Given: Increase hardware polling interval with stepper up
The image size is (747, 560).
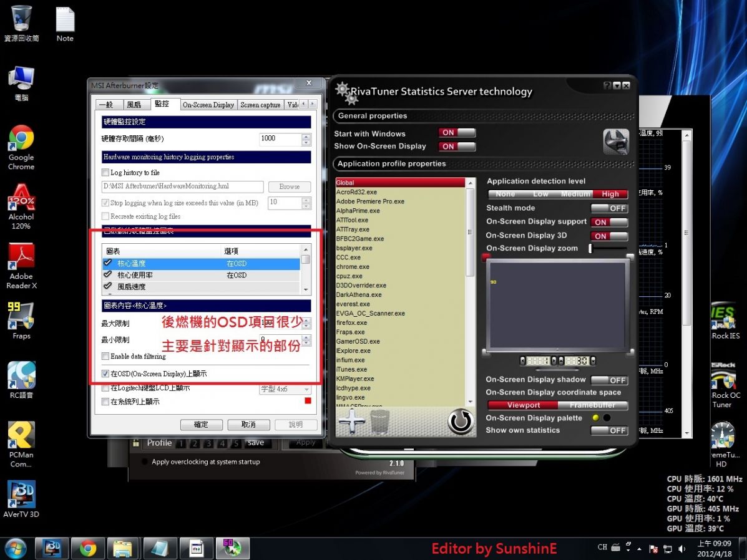Looking at the screenshot, I should coord(306,136).
